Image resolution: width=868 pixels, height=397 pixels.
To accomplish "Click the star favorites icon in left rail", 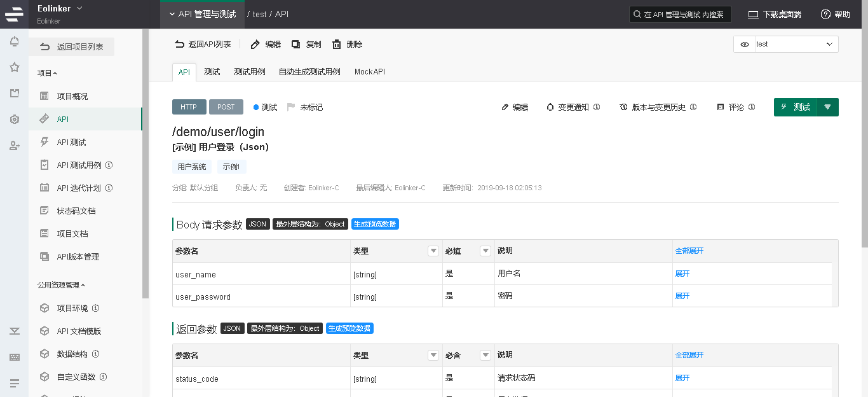I will click(14, 67).
